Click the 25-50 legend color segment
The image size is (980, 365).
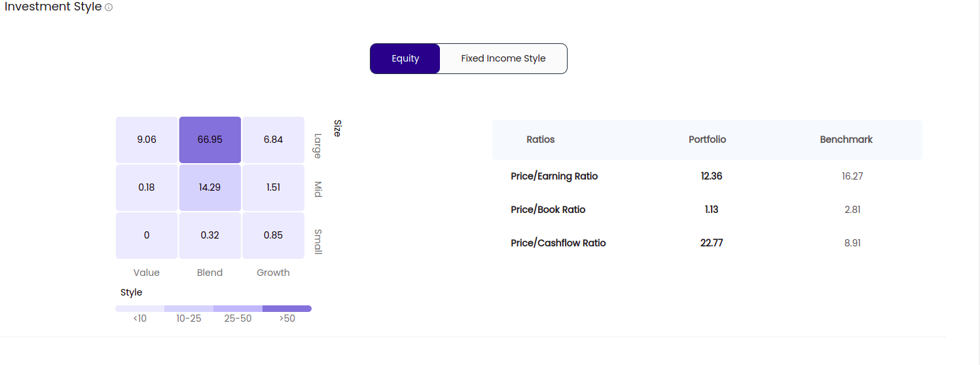click(238, 309)
